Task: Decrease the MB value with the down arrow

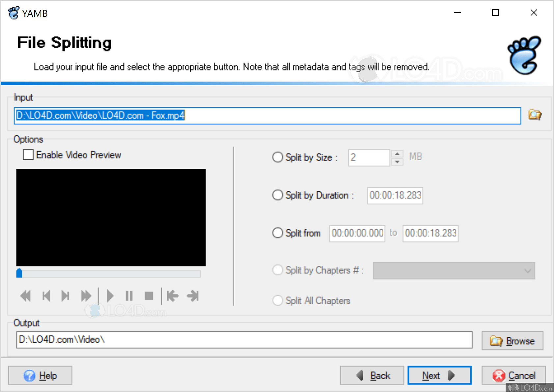Action: click(397, 162)
